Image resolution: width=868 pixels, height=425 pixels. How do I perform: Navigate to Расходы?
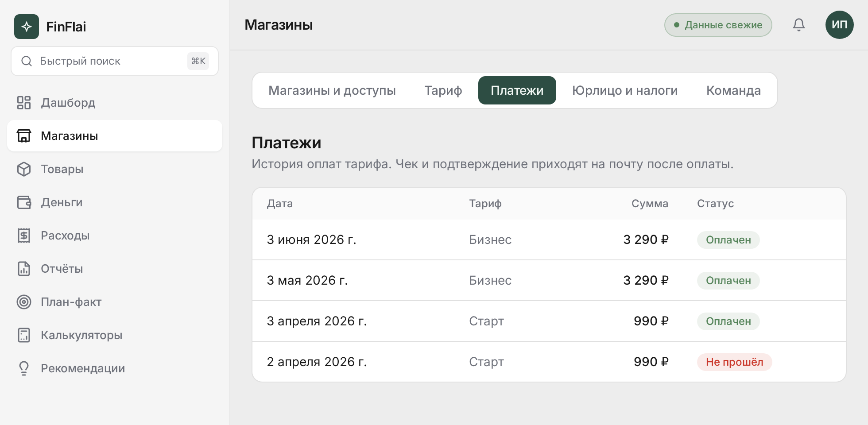pyautogui.click(x=115, y=236)
